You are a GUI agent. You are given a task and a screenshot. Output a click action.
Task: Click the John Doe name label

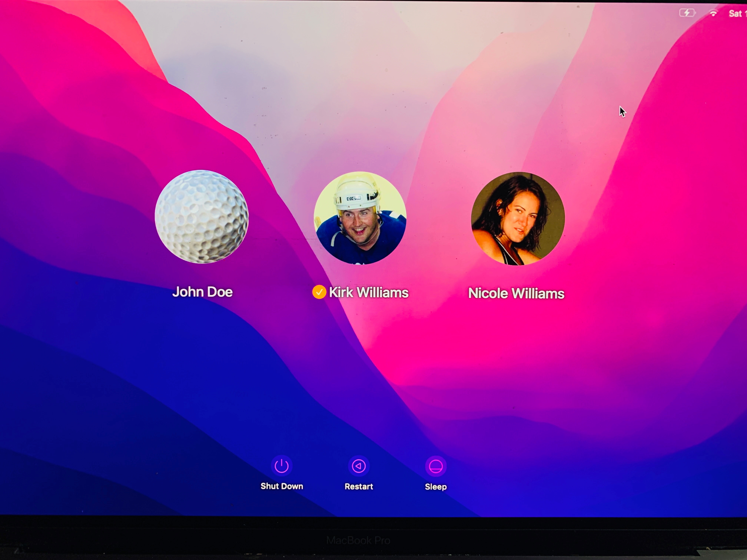(x=202, y=292)
